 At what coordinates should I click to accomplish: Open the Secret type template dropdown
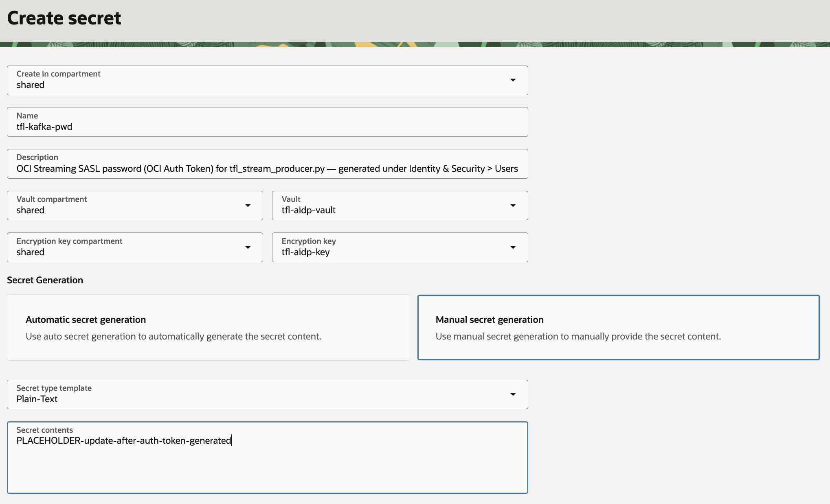[267, 394]
